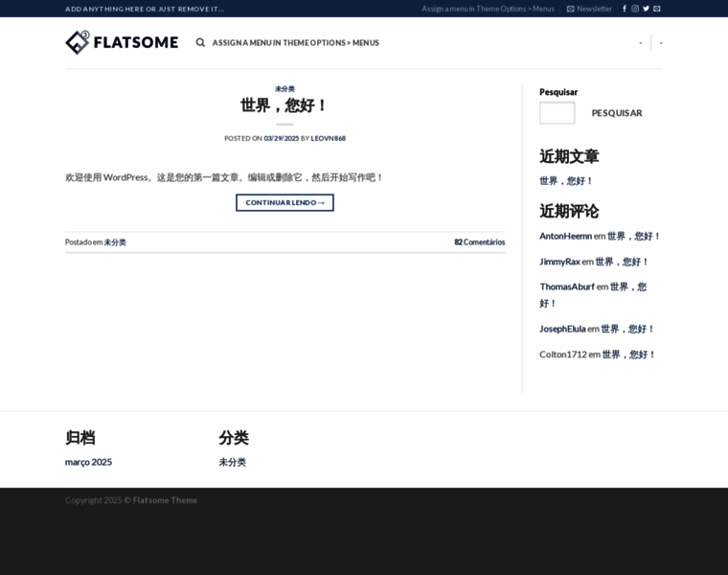This screenshot has height=575, width=728.
Task: Click the email envelope social icon
Action: click(x=657, y=9)
